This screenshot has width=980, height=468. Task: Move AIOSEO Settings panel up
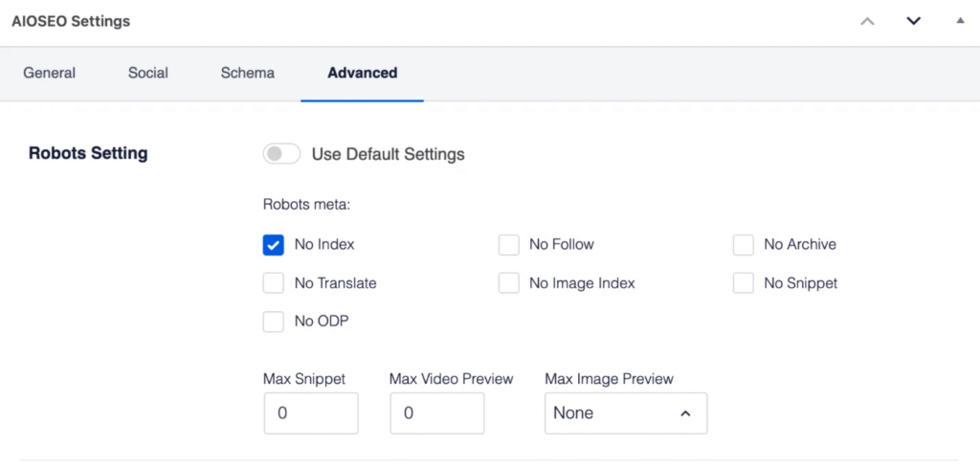tap(867, 21)
